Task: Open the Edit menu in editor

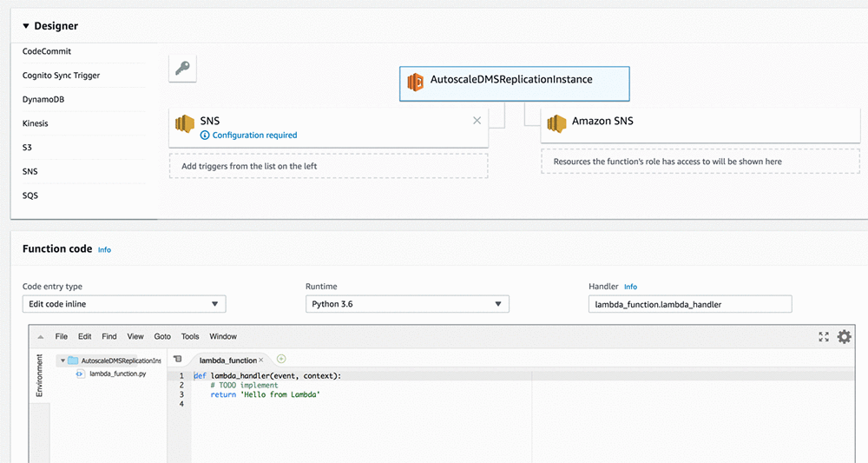Action: coord(85,336)
